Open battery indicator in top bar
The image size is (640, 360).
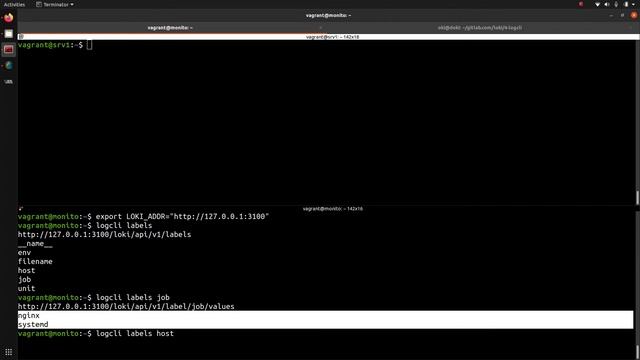coord(626,4)
